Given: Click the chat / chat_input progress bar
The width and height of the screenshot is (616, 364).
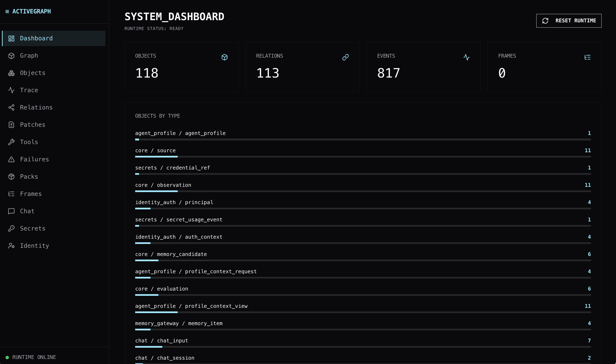Looking at the screenshot, I should [x=363, y=347].
